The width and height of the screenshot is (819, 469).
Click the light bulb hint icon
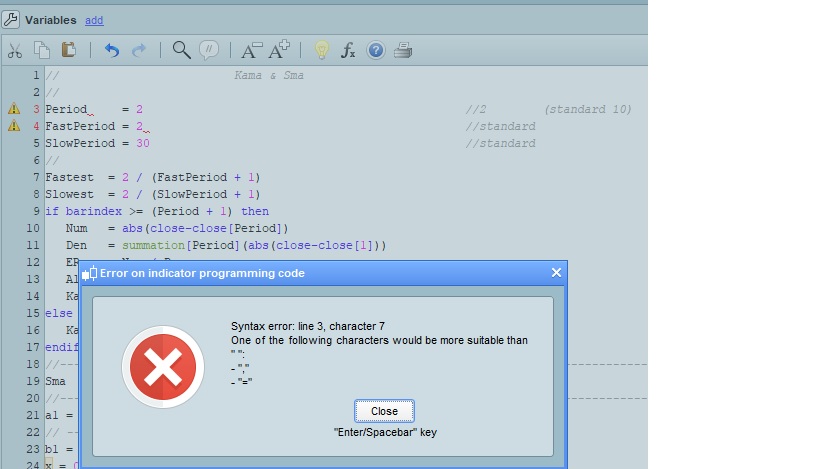tap(322, 50)
